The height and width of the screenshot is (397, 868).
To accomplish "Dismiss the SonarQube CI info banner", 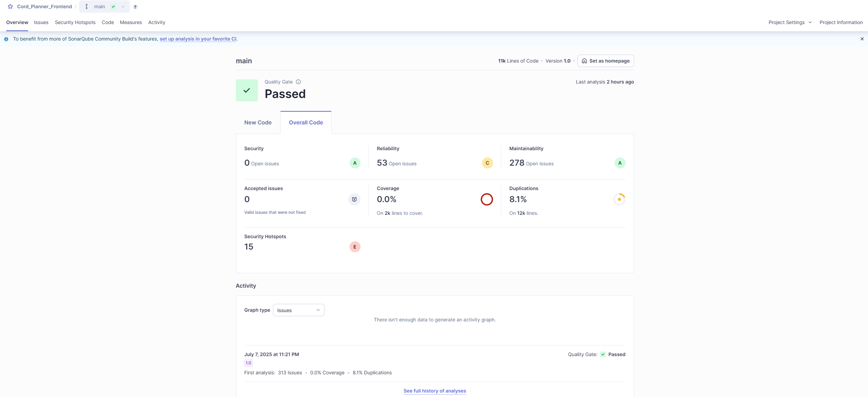I will [x=862, y=39].
